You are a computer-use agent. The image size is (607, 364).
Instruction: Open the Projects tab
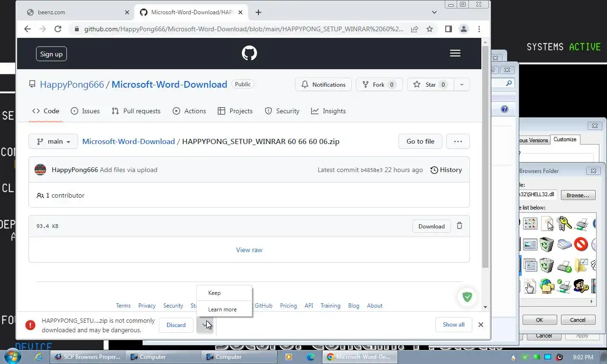[235, 111]
